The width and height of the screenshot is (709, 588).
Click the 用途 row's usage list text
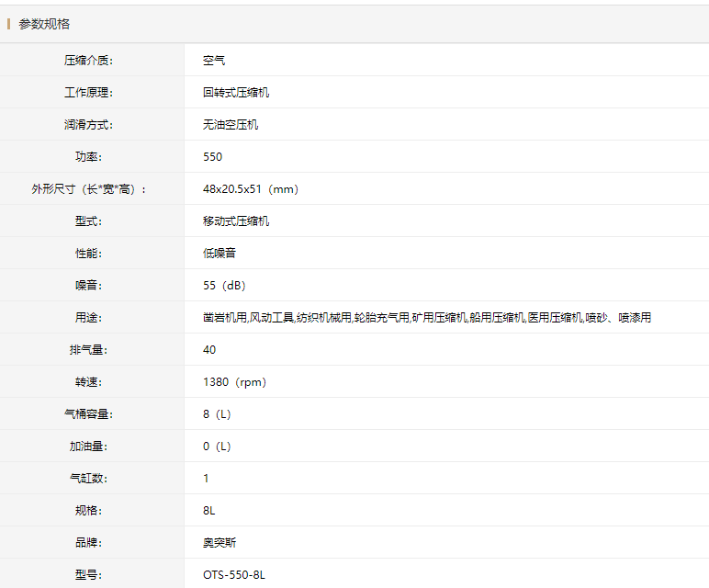pyautogui.click(x=426, y=318)
